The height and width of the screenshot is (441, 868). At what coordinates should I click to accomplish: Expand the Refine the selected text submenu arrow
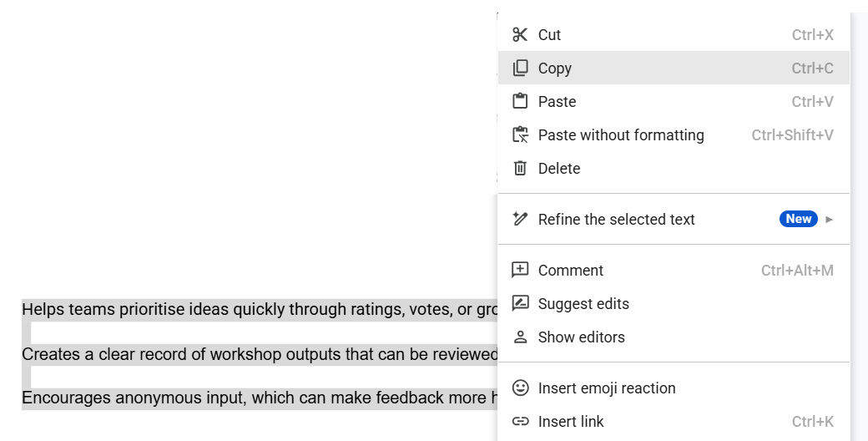(829, 220)
